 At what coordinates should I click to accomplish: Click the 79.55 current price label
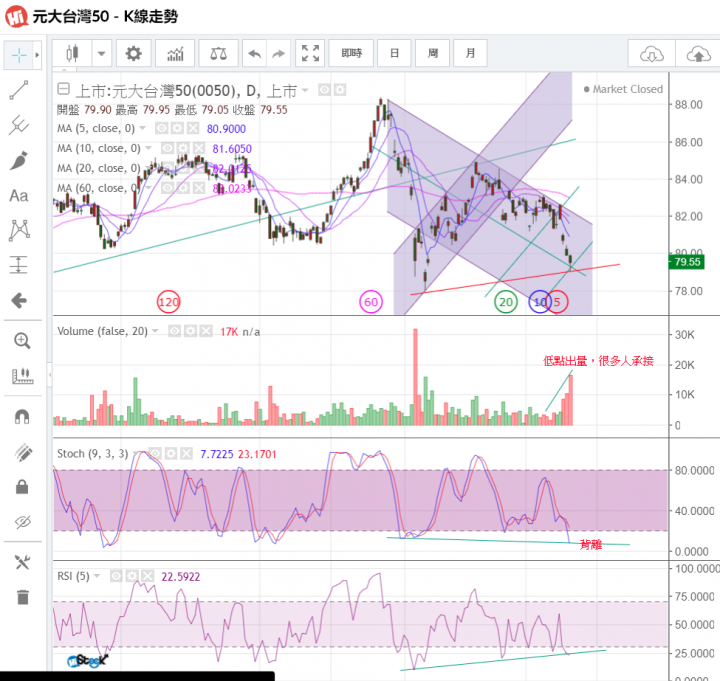coord(686,262)
